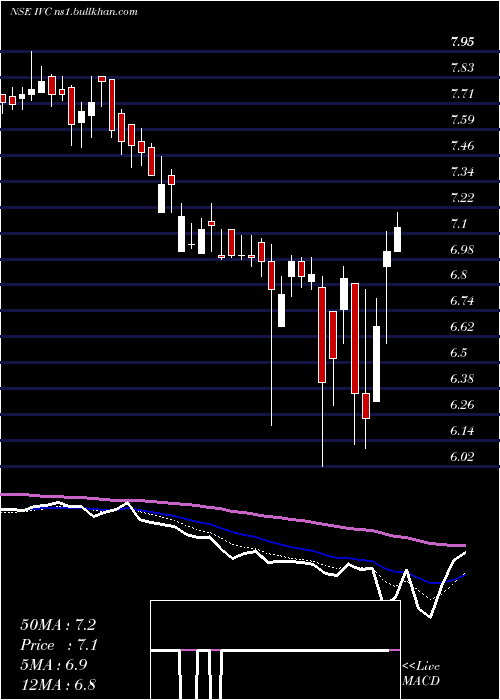Click the 7.1 price axis label
The width and height of the screenshot is (500, 700).
[459, 224]
